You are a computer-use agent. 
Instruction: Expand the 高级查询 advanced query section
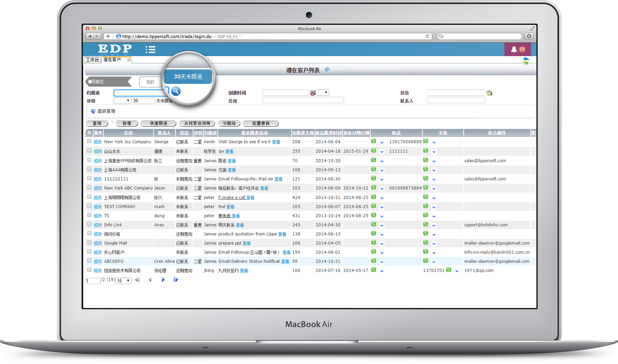(103, 111)
